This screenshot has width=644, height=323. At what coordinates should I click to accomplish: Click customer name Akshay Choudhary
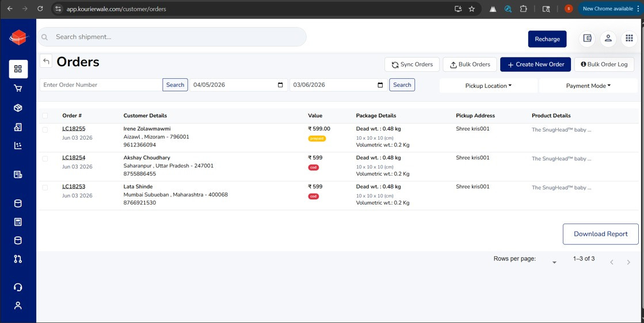147,158
